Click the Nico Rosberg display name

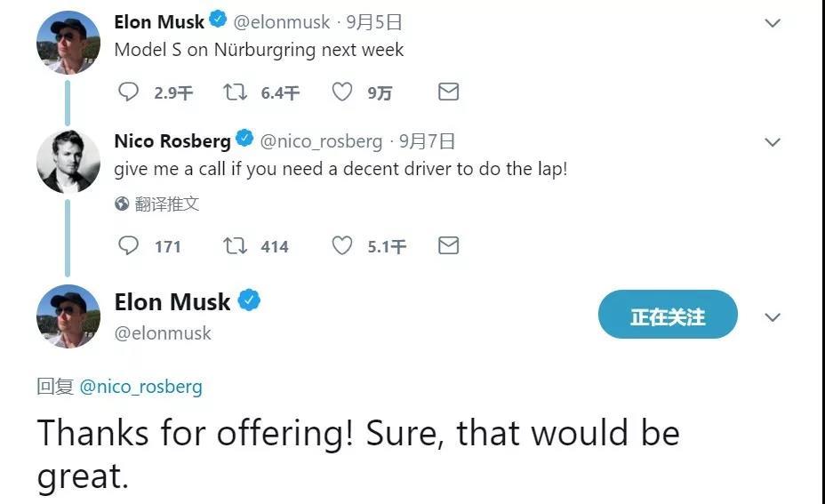[172, 141]
